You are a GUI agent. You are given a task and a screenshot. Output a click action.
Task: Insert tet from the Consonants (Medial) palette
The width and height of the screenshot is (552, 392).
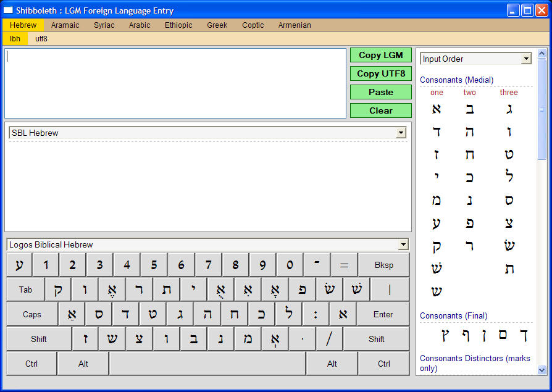point(509,154)
